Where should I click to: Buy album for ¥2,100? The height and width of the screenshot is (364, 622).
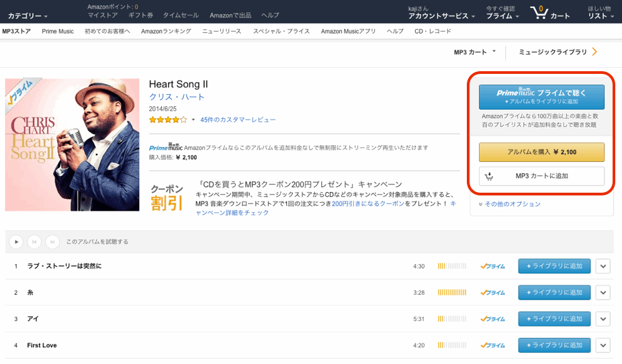click(x=541, y=152)
